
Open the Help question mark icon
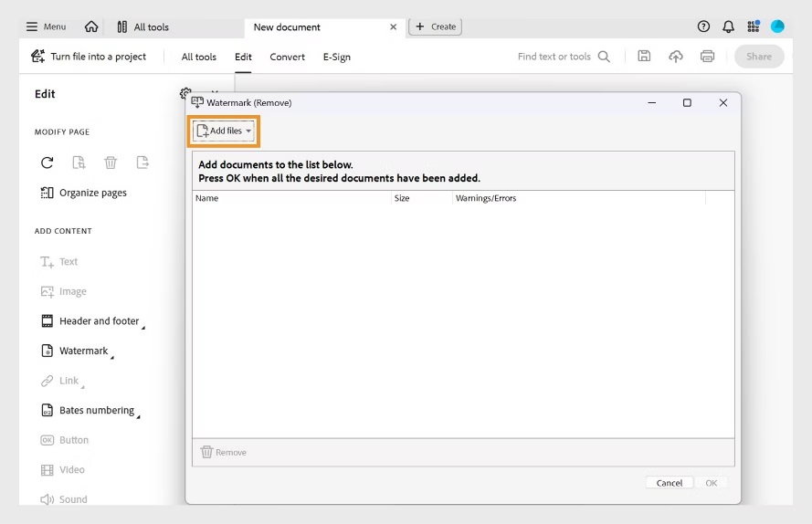click(x=703, y=26)
